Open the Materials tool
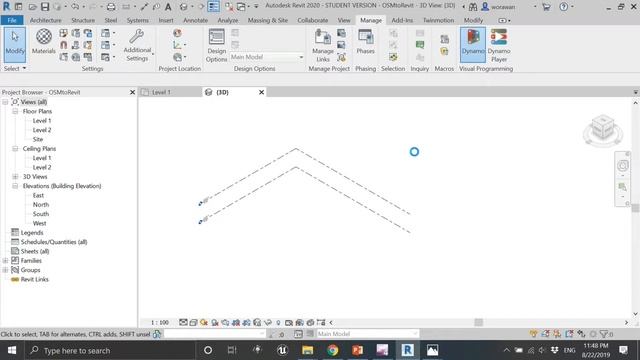 pos(43,42)
